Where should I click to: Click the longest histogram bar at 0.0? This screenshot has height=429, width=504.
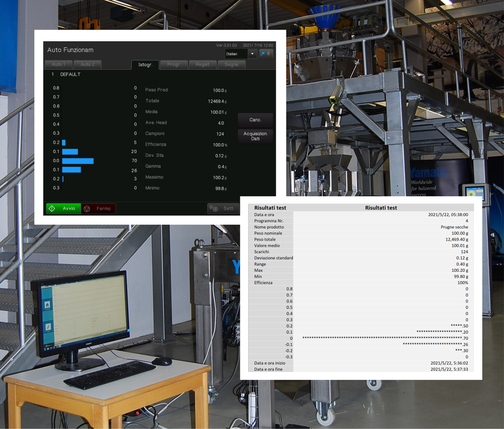(78, 161)
